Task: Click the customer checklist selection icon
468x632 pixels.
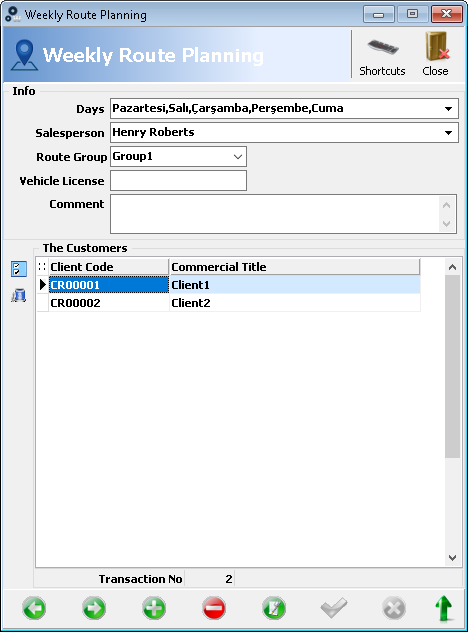Action: [19, 269]
